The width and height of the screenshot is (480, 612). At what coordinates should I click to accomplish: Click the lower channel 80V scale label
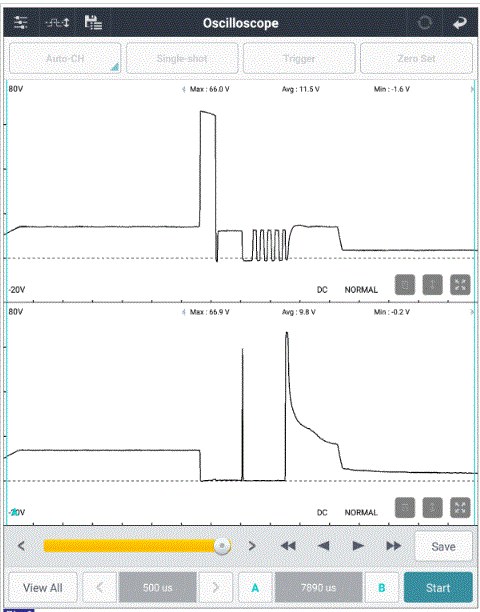coord(16,311)
